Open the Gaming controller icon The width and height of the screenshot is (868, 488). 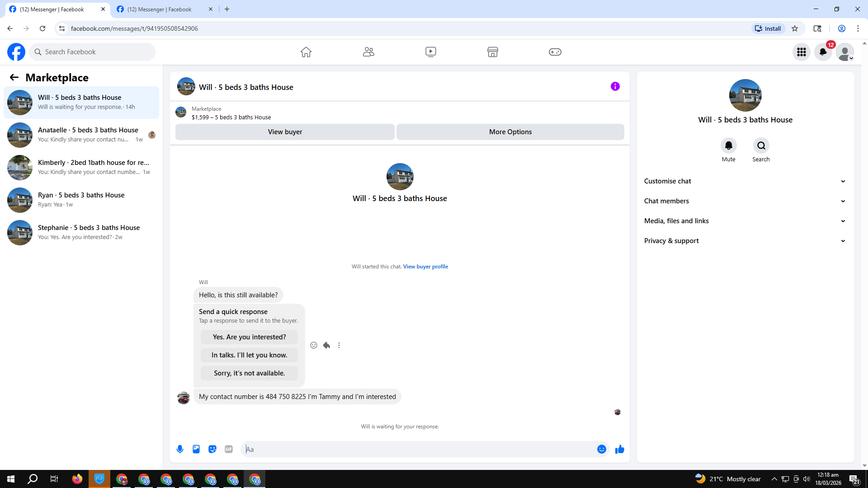[x=555, y=52]
